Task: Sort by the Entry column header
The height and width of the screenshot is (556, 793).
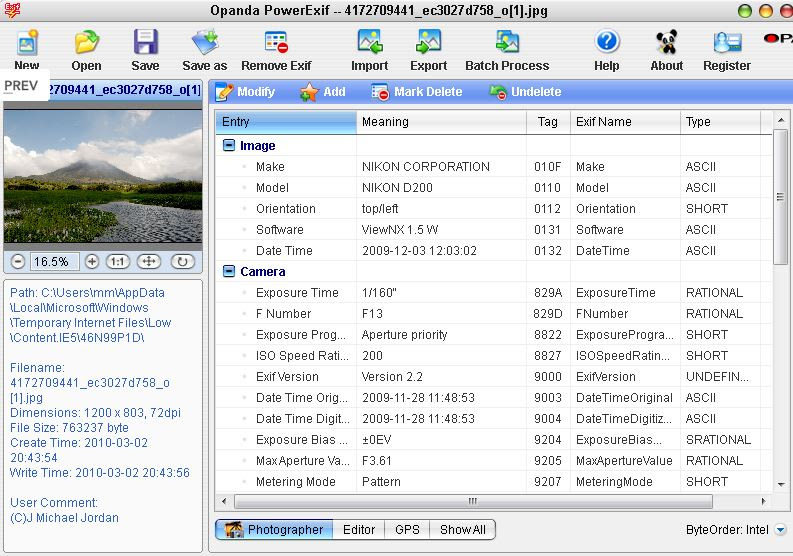Action: tap(286, 122)
